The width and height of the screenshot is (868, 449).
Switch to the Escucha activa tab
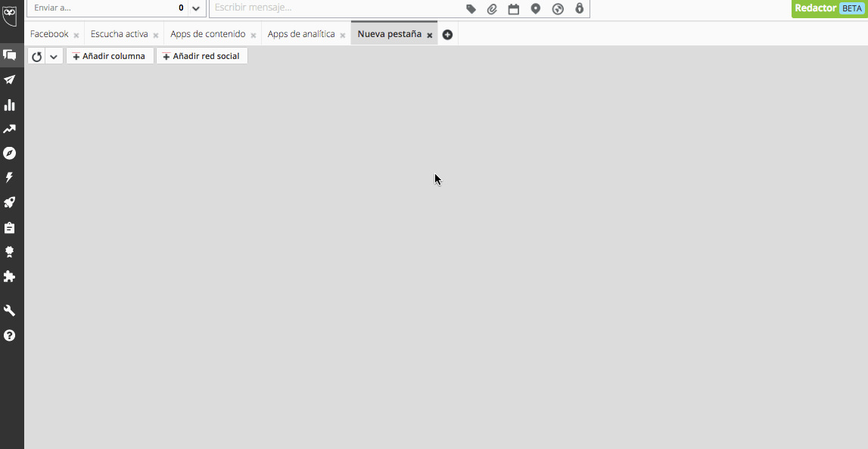(x=119, y=34)
